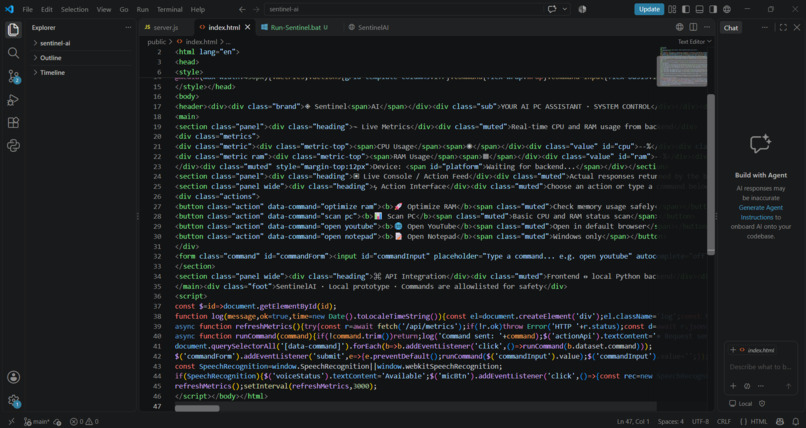806x428 pixels.
Task: Click the Copilot status icon in title bar
Action: [x=582, y=9]
